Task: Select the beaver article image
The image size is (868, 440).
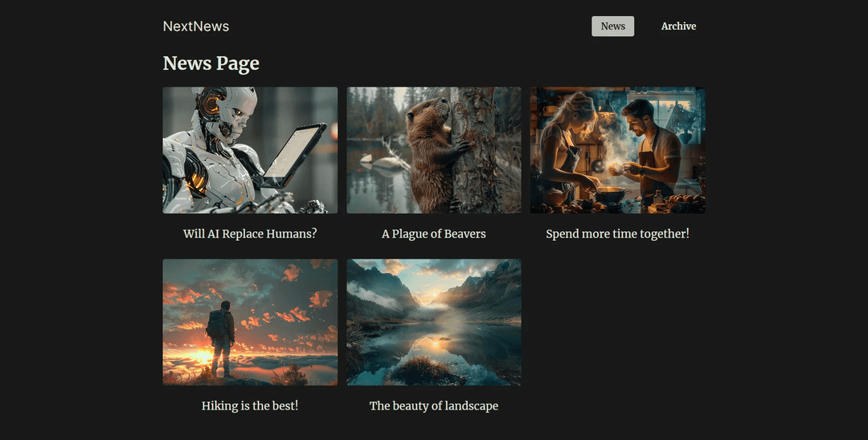Action: coord(433,150)
